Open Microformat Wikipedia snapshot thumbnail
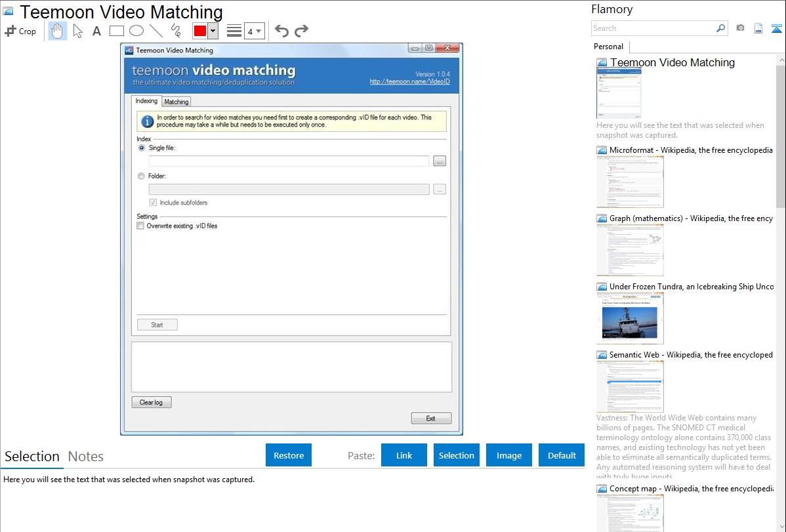The height and width of the screenshot is (532, 786). tap(630, 182)
